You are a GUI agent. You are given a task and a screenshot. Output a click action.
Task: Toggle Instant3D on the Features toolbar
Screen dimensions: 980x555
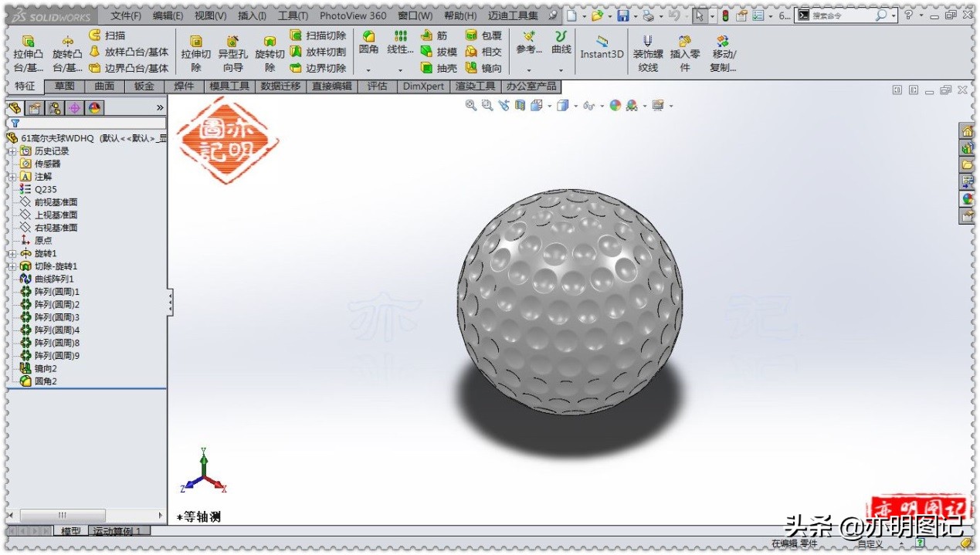point(602,49)
